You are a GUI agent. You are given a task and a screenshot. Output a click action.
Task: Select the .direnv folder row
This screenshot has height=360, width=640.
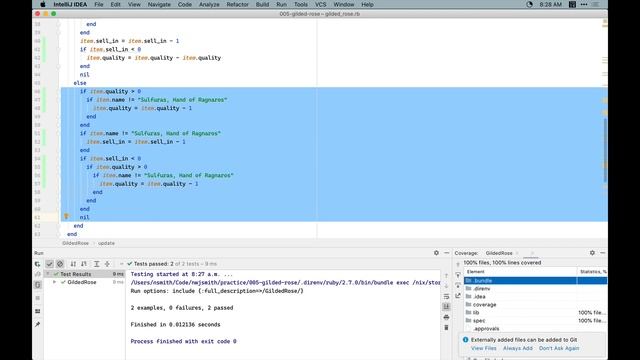click(536, 289)
